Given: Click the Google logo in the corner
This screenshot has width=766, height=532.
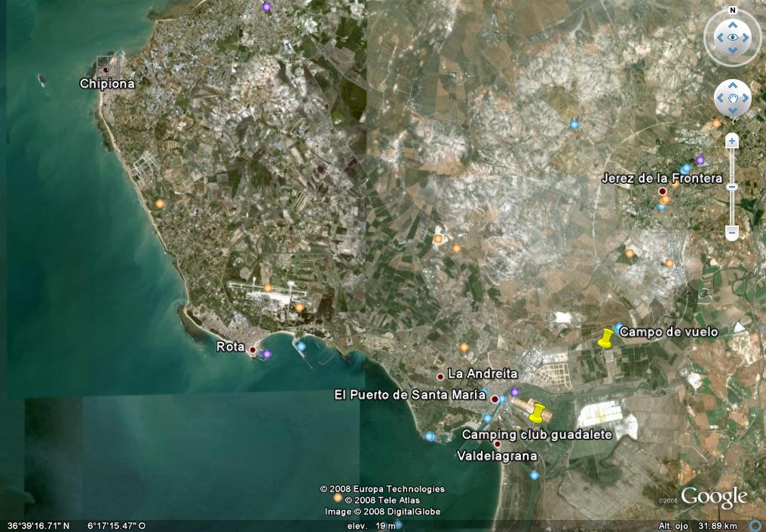Looking at the screenshot, I should click(x=713, y=497).
